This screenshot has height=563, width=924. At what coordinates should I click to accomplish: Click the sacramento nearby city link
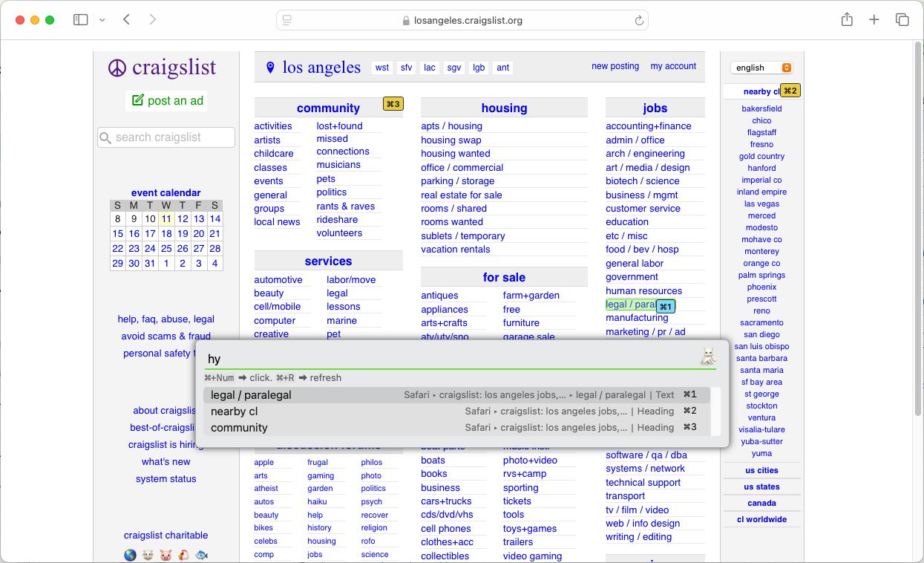coord(761,322)
